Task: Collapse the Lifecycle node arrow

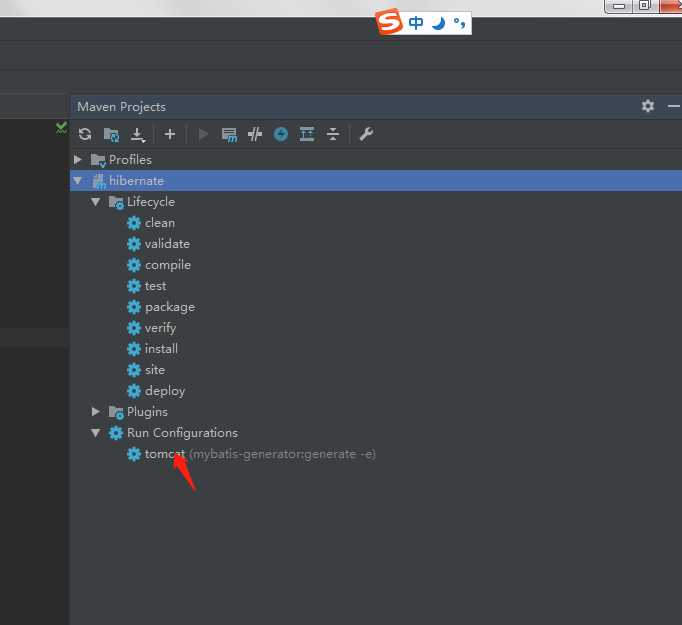Action: [x=96, y=201]
